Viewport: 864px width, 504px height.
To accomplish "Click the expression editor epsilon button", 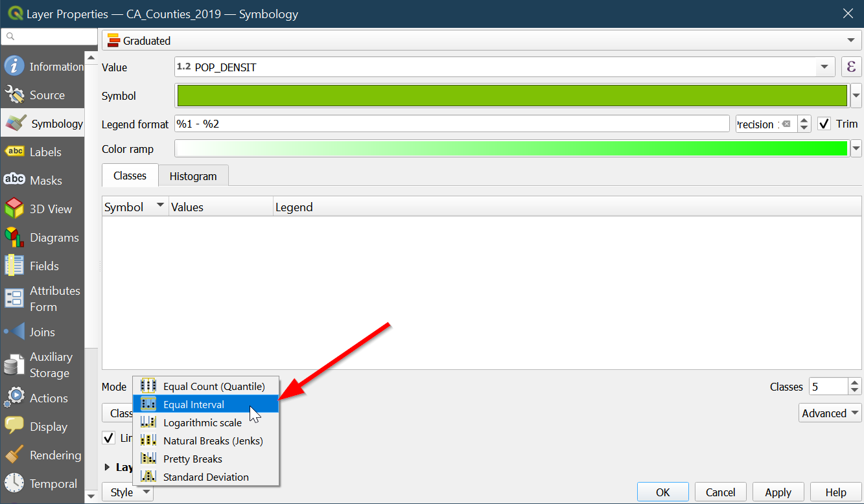I will [x=851, y=67].
